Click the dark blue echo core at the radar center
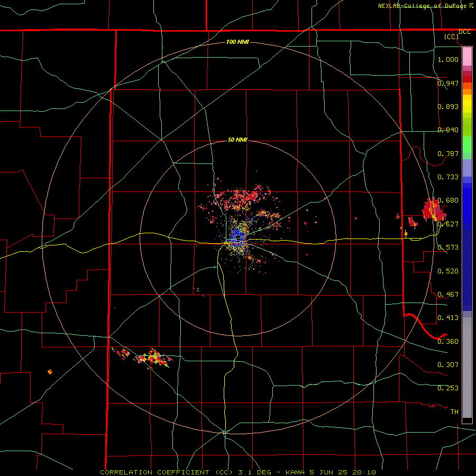Viewport: 476px width, 476px height. click(237, 237)
